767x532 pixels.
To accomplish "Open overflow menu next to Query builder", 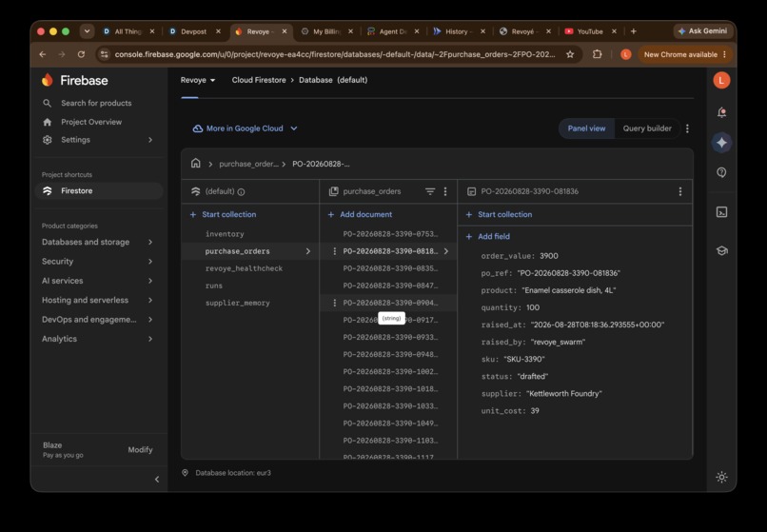I will (x=687, y=128).
